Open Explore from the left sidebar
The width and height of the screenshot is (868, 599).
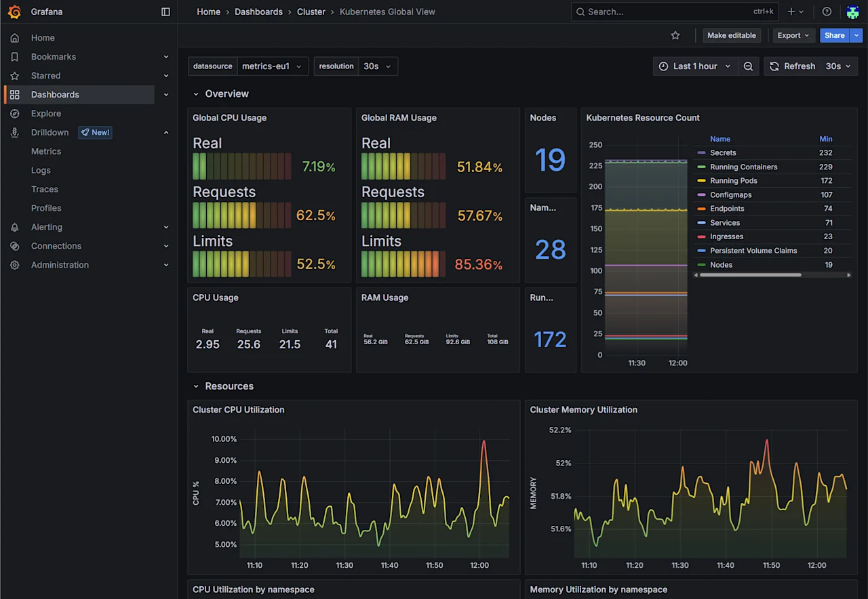44,113
